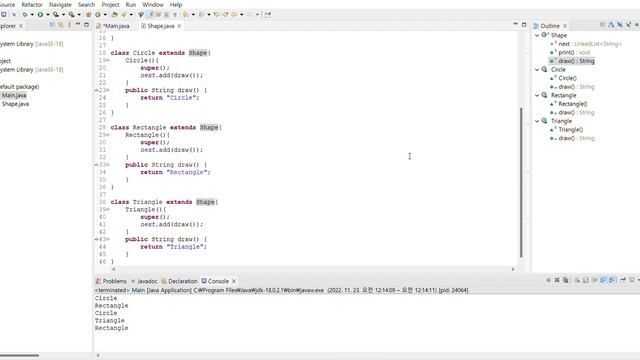Collapse the Rectangle node in Outline
The width and height of the screenshot is (640, 360).
click(537, 96)
